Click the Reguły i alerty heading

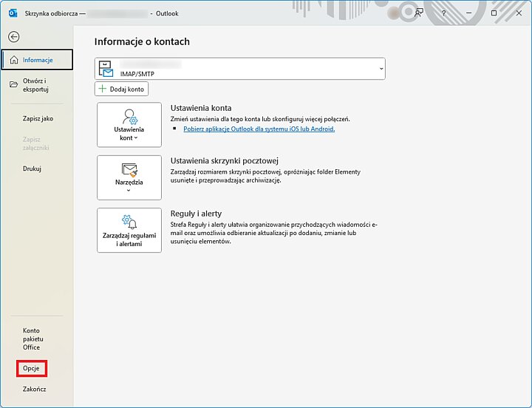tap(196, 214)
